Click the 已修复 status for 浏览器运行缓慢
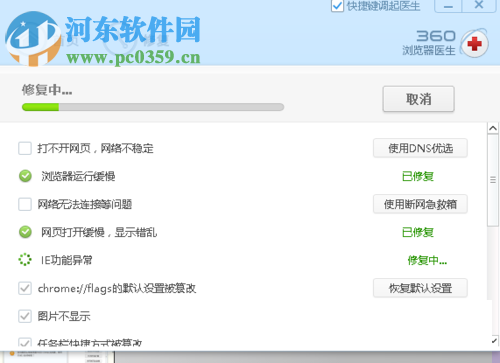Image resolution: width=500 pixels, height=363 pixels. point(418,176)
